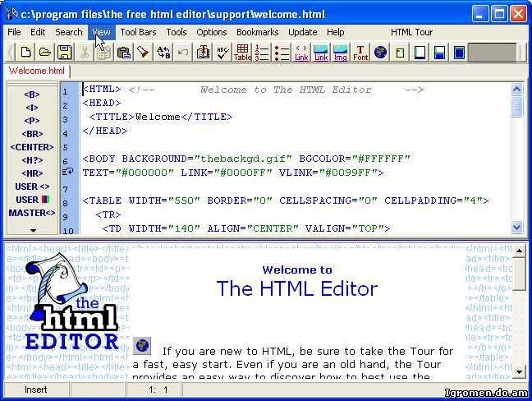Insert italic tag with <I> button
The width and height of the screenshot is (532, 401).
(x=32, y=108)
